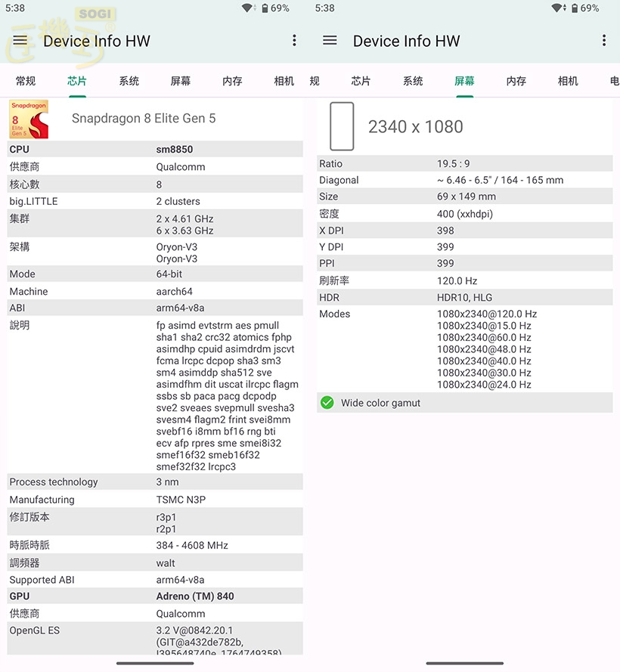Select the Ratio 19.5 : 9 row
620x672 pixels.
coord(465,164)
